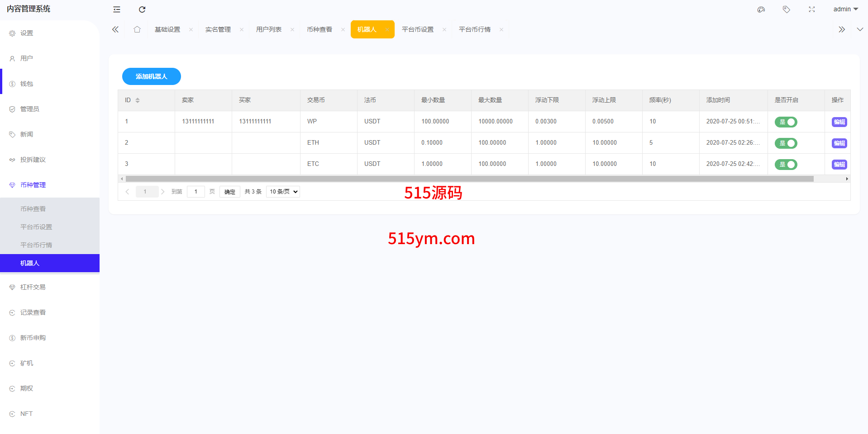Expand the admin user dropdown
Viewport: 868px width, 434px height.
coord(845,9)
